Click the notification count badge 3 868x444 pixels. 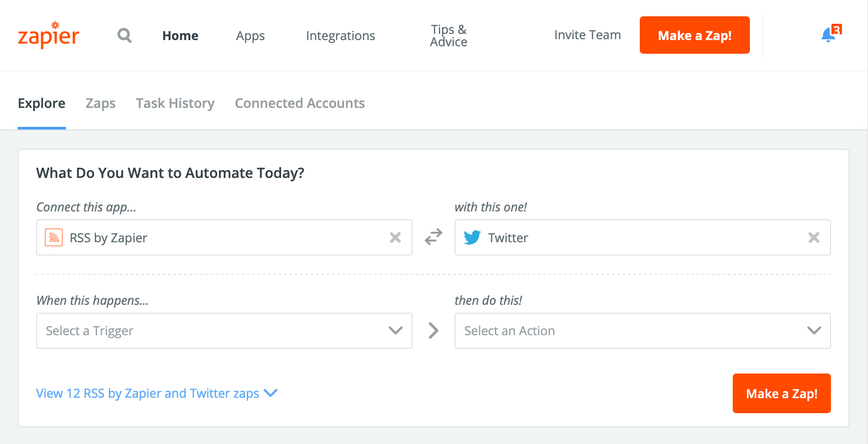(837, 29)
